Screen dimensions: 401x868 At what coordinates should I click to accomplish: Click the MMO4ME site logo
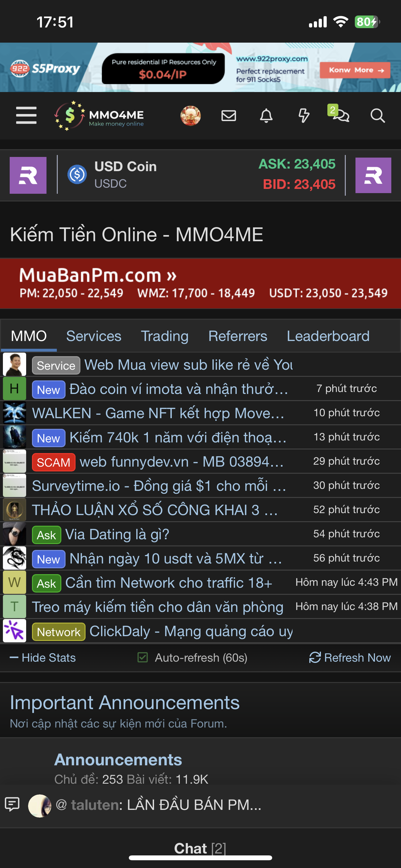click(99, 116)
